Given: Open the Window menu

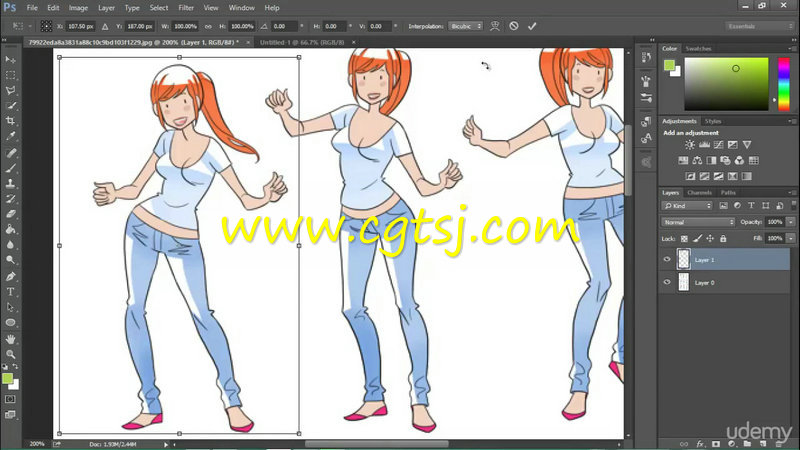Looking at the screenshot, I should (x=241, y=8).
